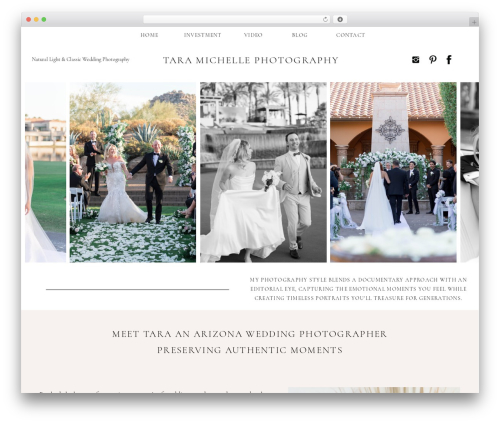
Task: Focus the browser address bar
Action: click(x=237, y=20)
